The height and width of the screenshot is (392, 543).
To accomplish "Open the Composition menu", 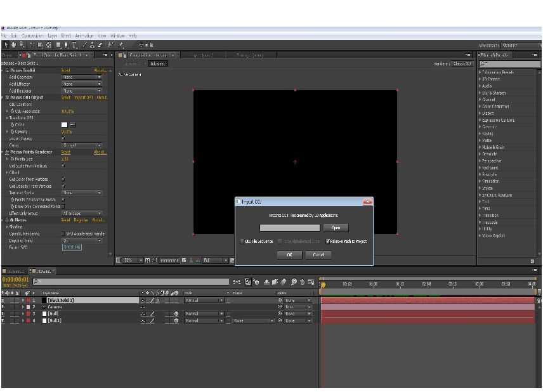I will pyautogui.click(x=32, y=36).
